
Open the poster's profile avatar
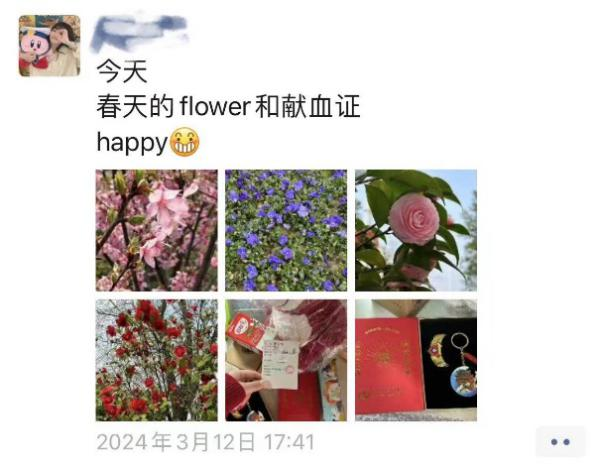tap(50, 46)
